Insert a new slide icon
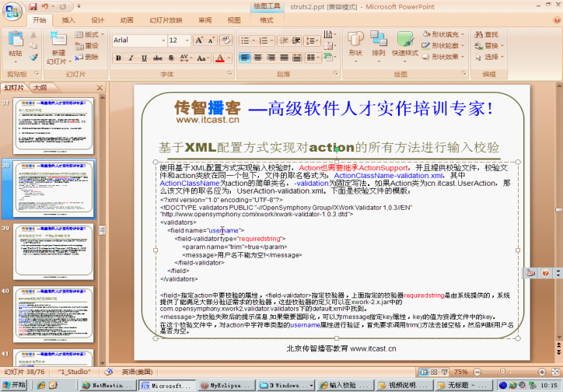 (x=58, y=40)
